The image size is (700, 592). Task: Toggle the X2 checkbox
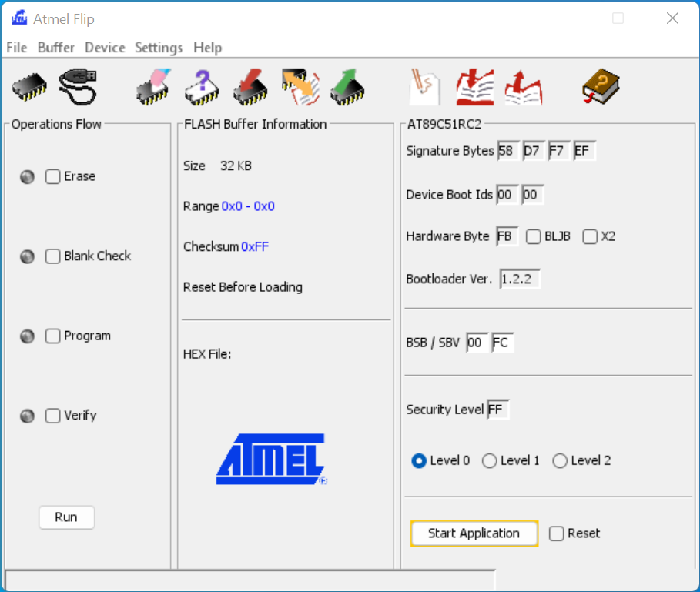pos(590,236)
